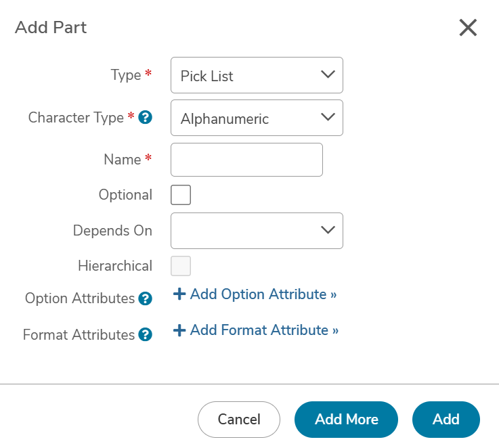Tick the Optional checkbox
This screenshot has height=448, width=499.
tap(181, 195)
